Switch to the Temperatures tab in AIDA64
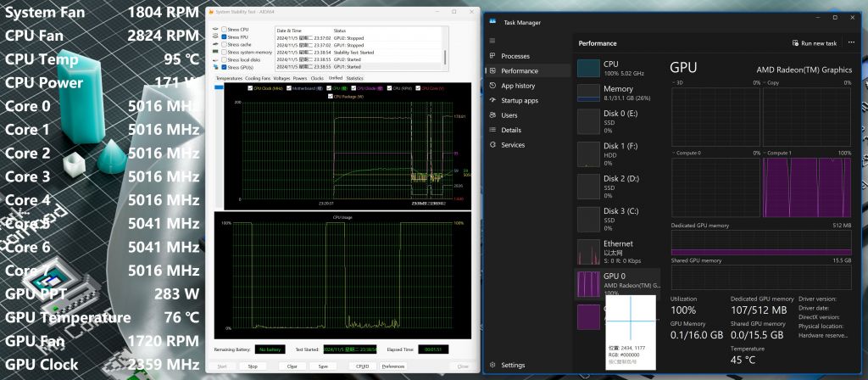This screenshot has height=380, width=868. coord(229,78)
